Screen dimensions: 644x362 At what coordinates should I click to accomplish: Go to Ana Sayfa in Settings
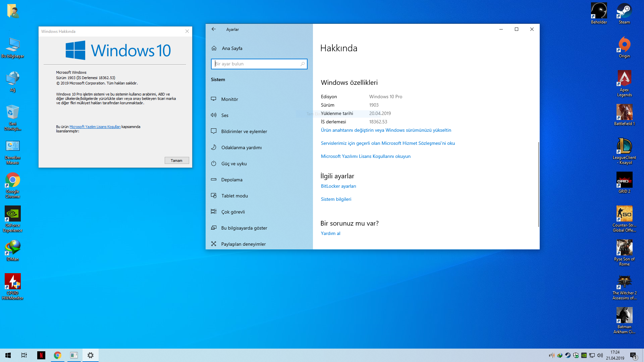tap(259, 48)
